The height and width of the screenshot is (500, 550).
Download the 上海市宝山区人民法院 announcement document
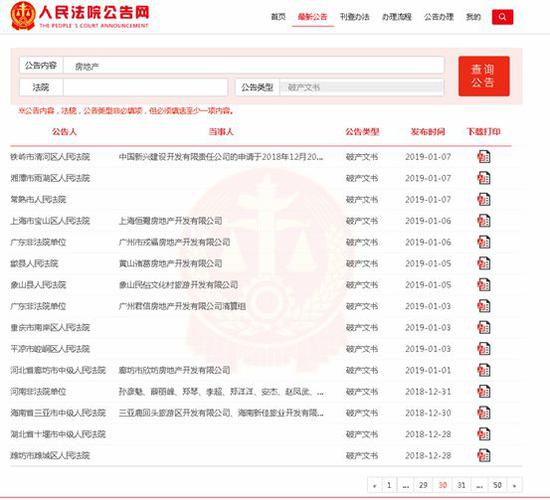pyautogui.click(x=484, y=221)
